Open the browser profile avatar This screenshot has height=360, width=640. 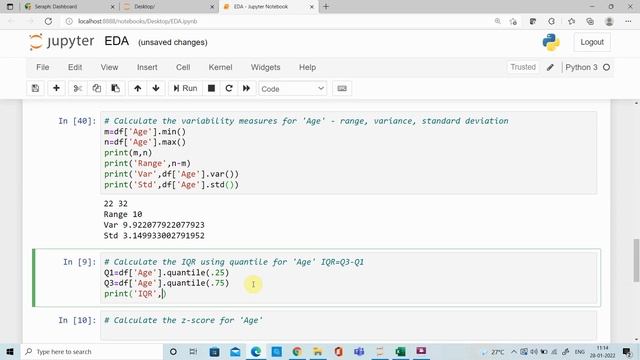(x=609, y=21)
